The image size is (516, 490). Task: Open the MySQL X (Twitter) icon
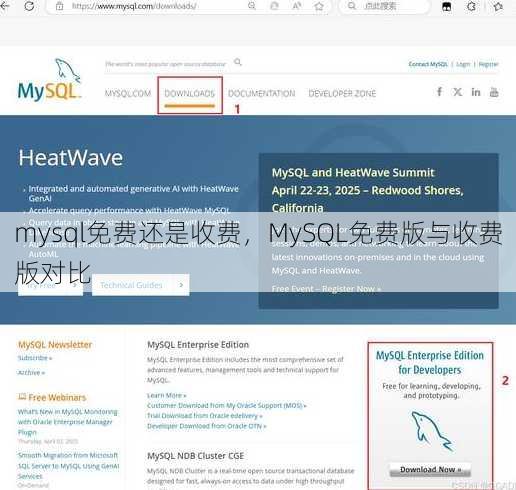pyautogui.click(x=458, y=92)
